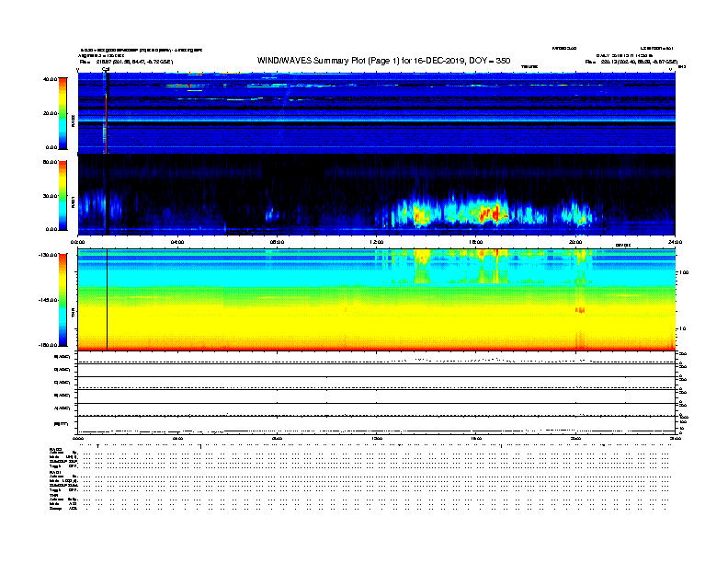The width and height of the screenshot is (728, 563).
Task: Click the TNR status header in bottom table
Action: click(53, 495)
